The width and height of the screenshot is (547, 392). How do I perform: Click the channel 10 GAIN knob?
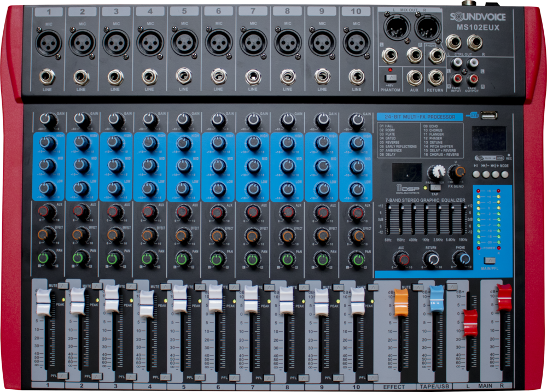point(357,120)
